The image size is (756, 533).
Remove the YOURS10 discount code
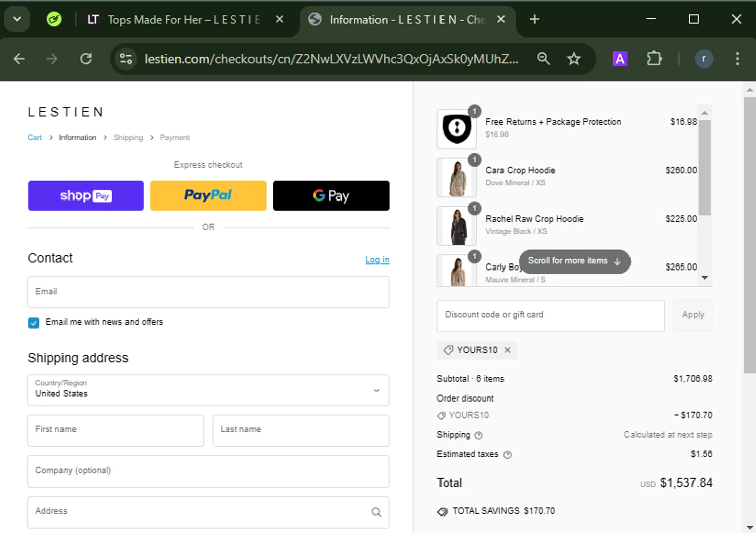tap(508, 350)
